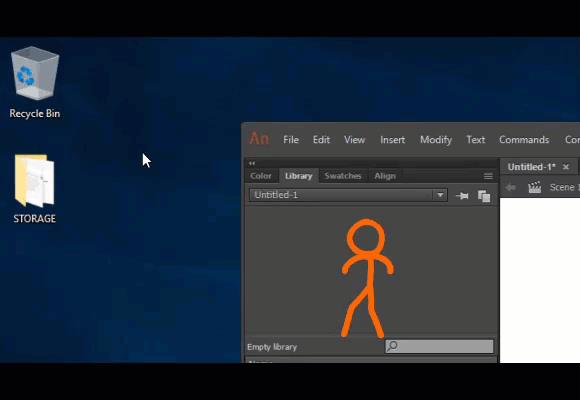580x400 pixels.
Task: Select the STORAGE folder on desktop
Action: (x=35, y=189)
